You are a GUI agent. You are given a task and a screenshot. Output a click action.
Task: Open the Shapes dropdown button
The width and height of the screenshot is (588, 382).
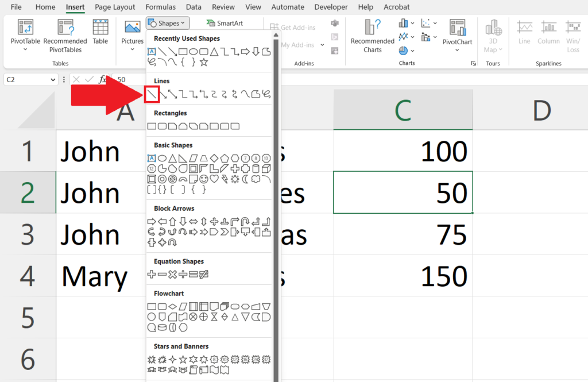pos(168,24)
